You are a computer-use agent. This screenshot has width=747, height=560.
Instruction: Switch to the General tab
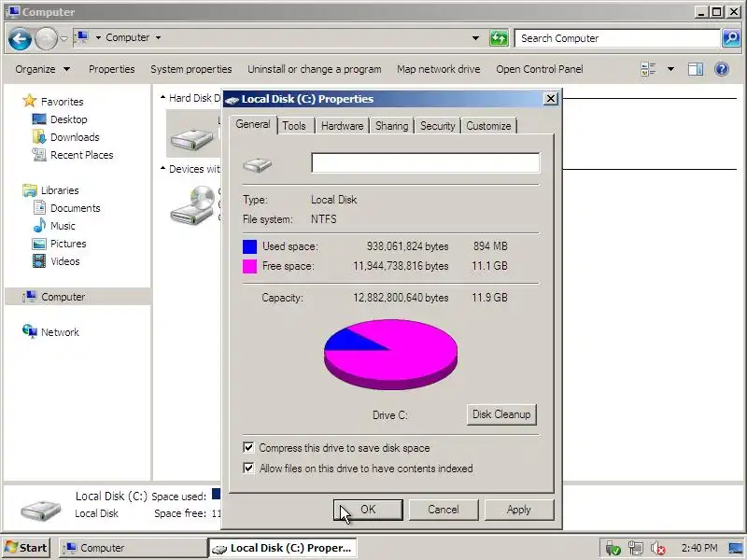tap(253, 124)
